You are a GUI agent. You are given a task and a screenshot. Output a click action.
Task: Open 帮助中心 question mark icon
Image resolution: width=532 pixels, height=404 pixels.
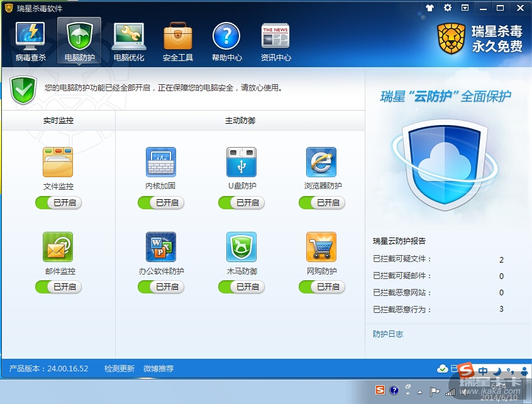point(226,41)
